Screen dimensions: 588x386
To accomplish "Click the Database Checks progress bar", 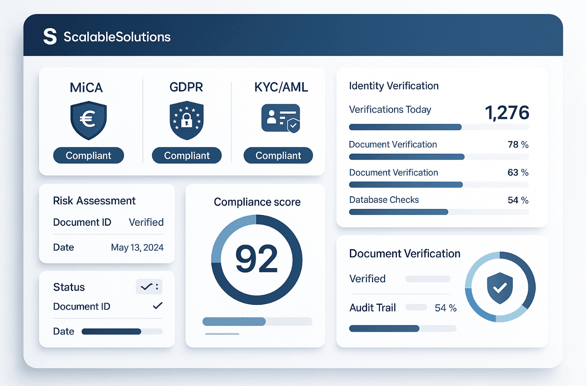I will click(x=439, y=212).
